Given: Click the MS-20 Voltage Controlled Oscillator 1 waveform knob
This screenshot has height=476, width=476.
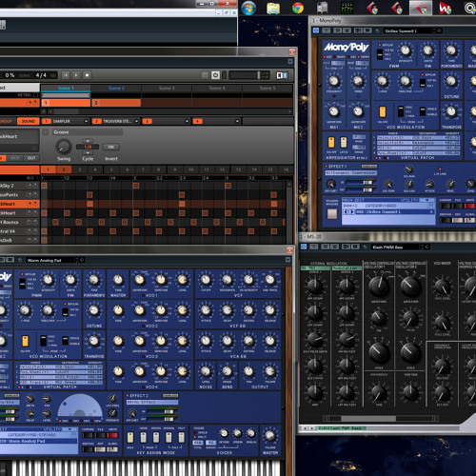Looking at the screenshot, I should point(379,287).
